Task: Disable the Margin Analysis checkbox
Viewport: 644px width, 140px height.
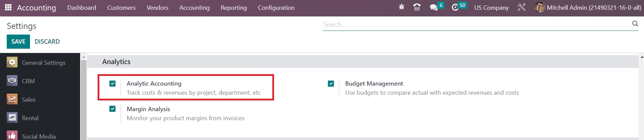Action: 112,109
